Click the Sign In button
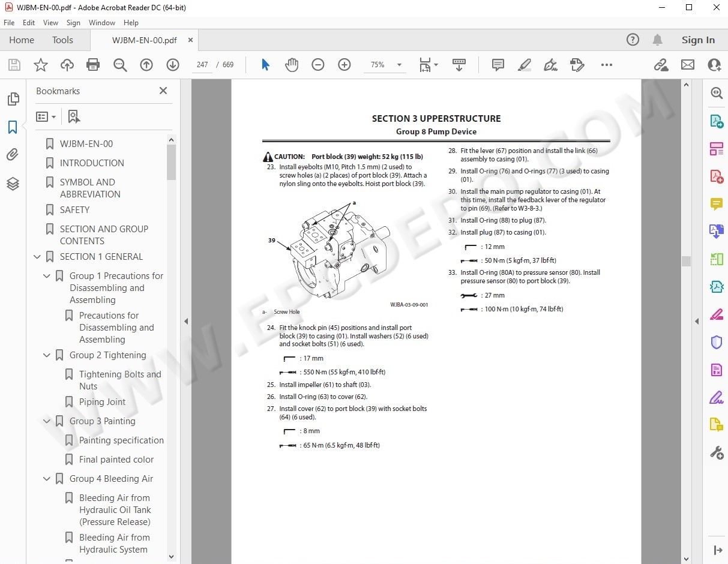Image resolution: width=728 pixels, height=564 pixels. point(698,40)
